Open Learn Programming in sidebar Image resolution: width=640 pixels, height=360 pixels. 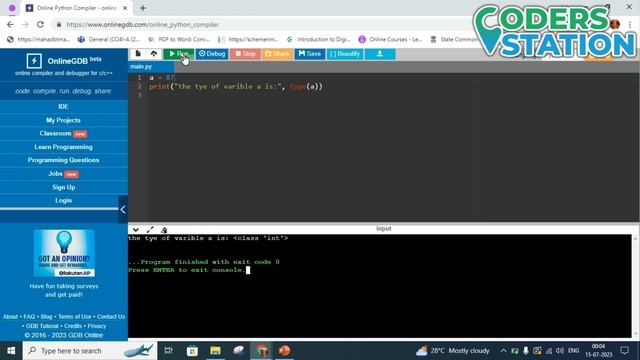(x=64, y=147)
